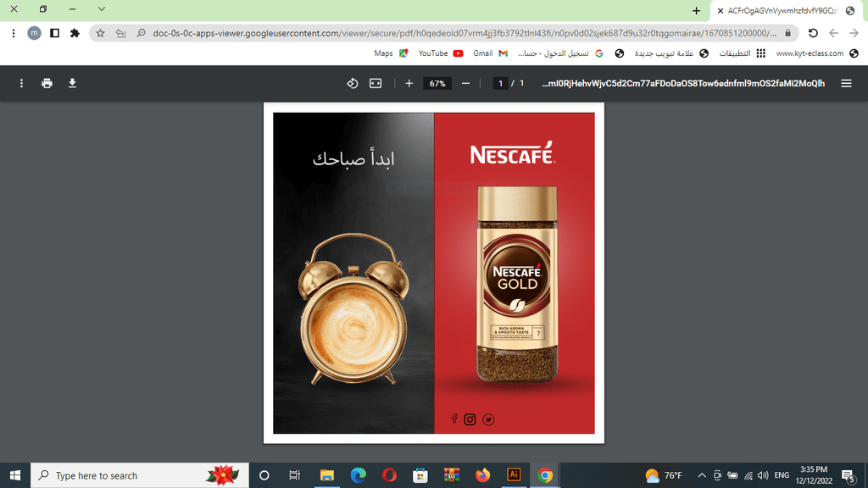
Task: Open Firefox from taskbar
Action: coord(482,475)
